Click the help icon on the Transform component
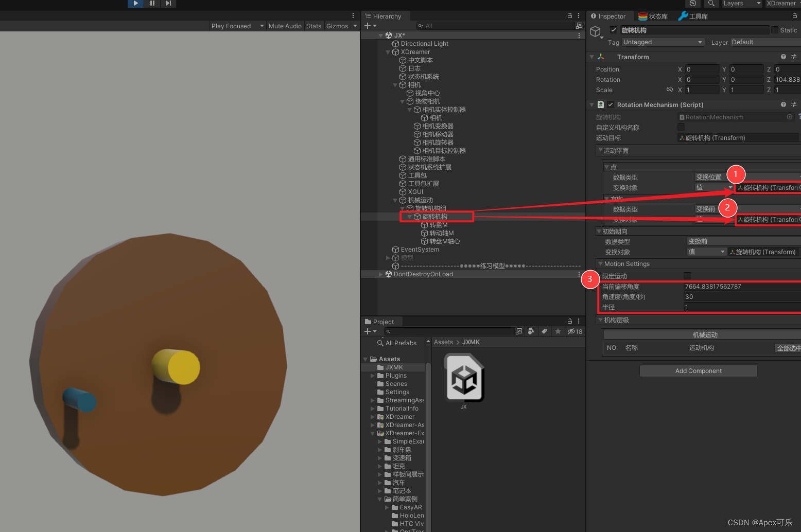Image resolution: width=801 pixels, height=532 pixels. tap(783, 57)
